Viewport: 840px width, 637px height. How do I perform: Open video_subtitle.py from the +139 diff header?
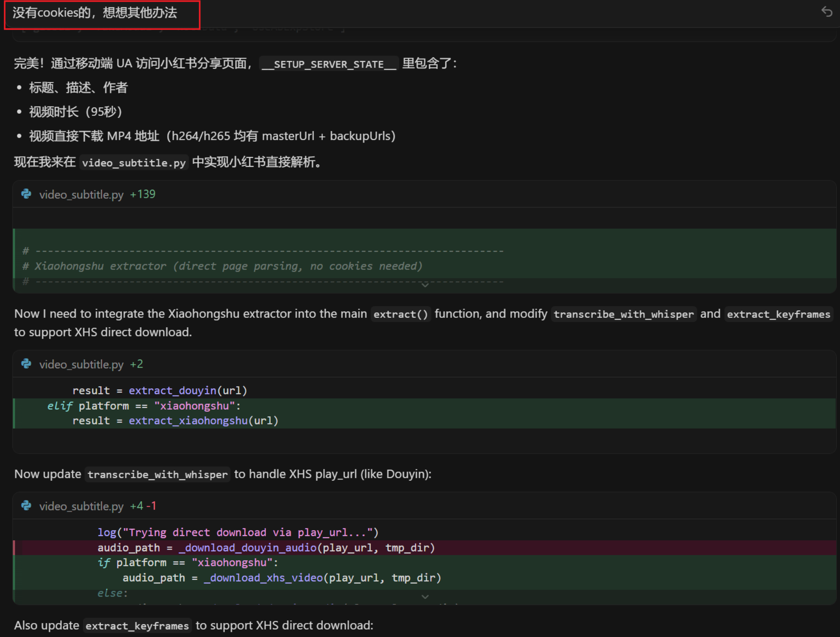[81, 194]
